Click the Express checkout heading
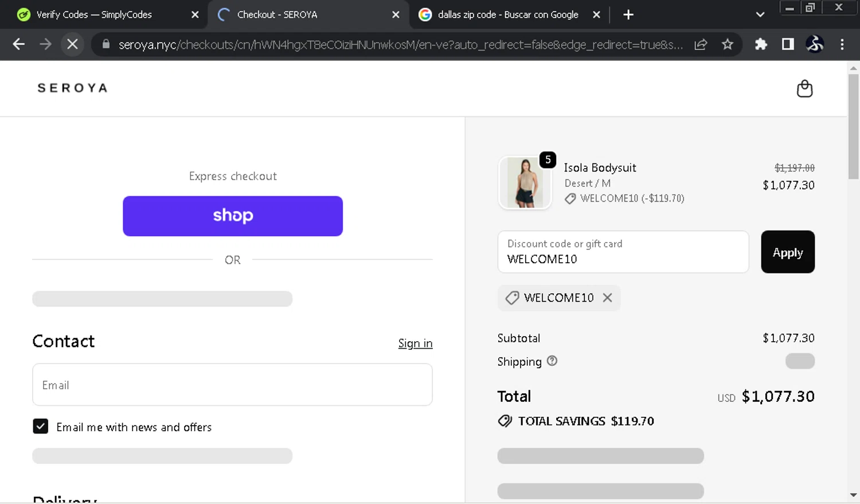The height and width of the screenshot is (504, 860). [233, 176]
